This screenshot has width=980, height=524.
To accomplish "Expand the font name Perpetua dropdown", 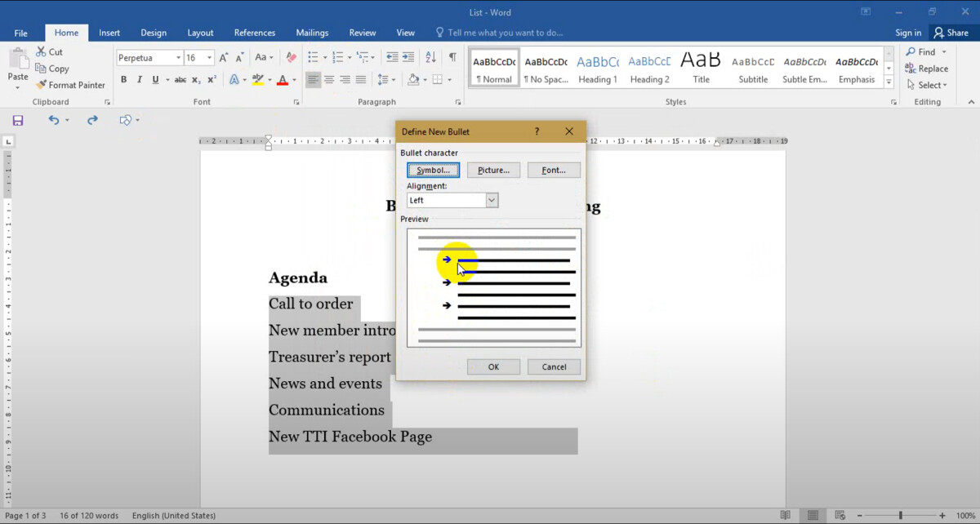I will tap(178, 58).
